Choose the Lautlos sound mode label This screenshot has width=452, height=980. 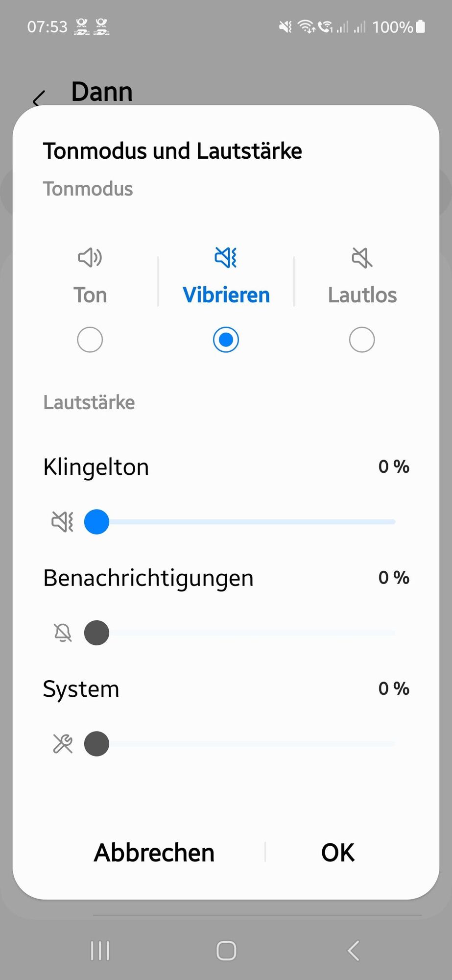pyautogui.click(x=362, y=295)
